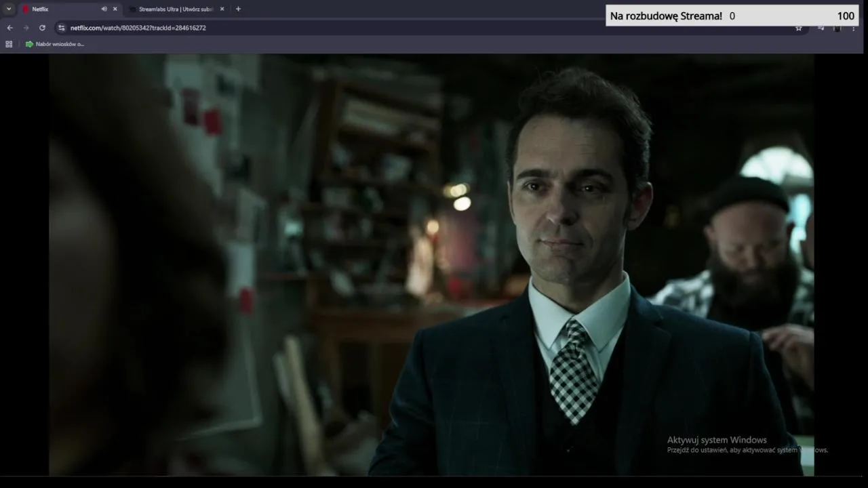
Task: Switch to the Netflix tab
Action: click(x=69, y=9)
